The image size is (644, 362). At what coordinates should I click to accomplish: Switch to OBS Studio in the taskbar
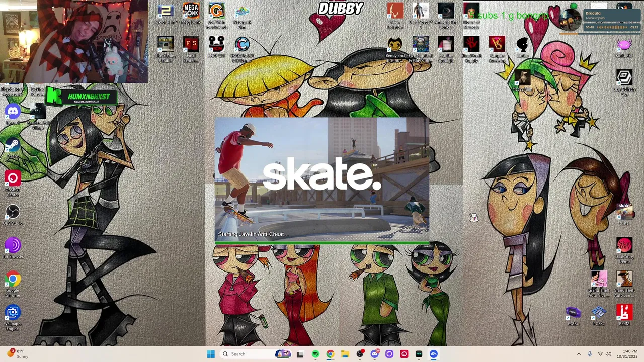coord(360,354)
